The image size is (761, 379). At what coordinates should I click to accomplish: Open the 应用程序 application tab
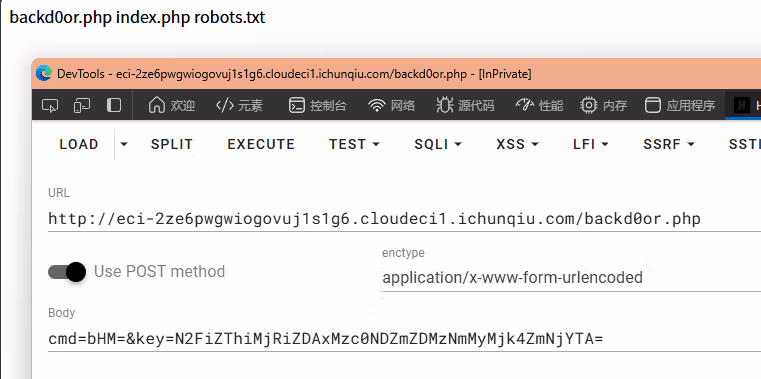pyautogui.click(x=679, y=105)
